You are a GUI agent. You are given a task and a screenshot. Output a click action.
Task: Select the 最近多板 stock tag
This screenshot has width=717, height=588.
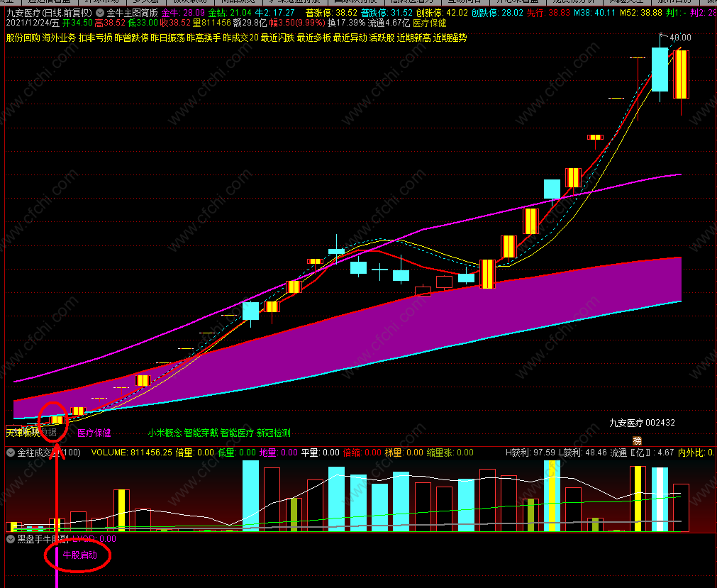pyautogui.click(x=313, y=38)
